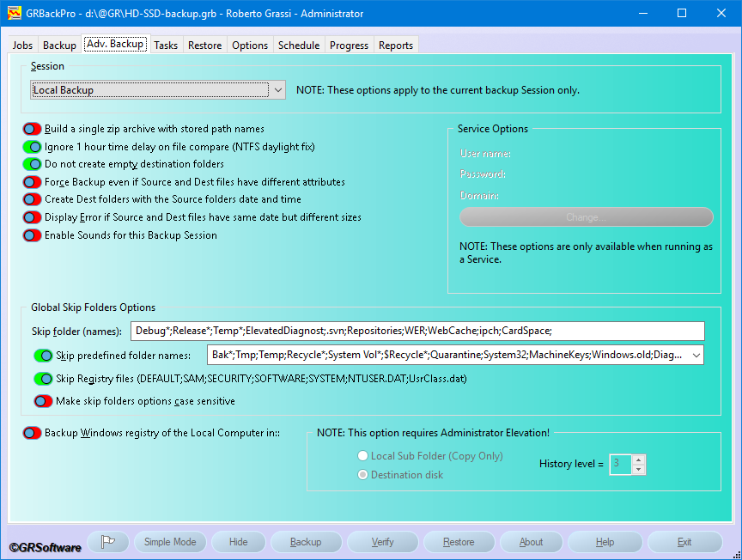
Task: Select Local Sub Folder (Copy Only) radio
Action: [362, 456]
